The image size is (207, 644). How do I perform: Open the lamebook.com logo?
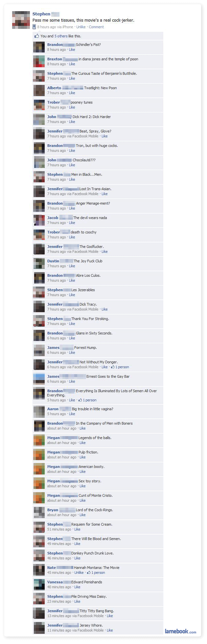(x=180, y=631)
